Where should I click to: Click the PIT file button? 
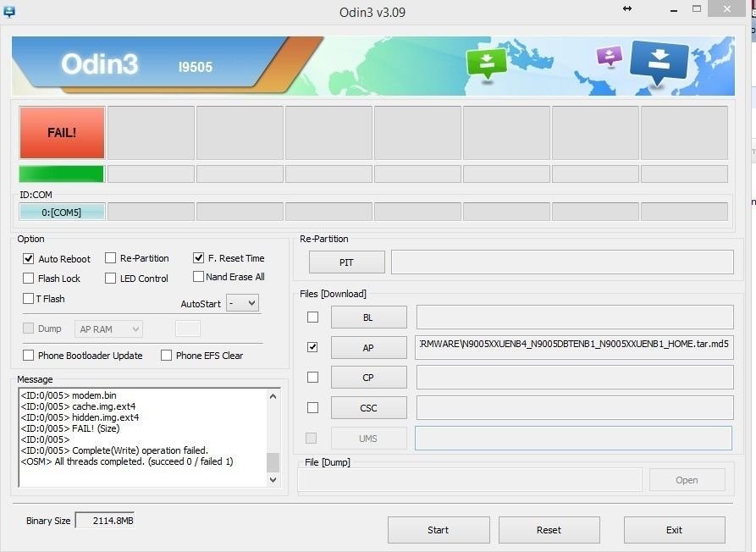(346, 262)
